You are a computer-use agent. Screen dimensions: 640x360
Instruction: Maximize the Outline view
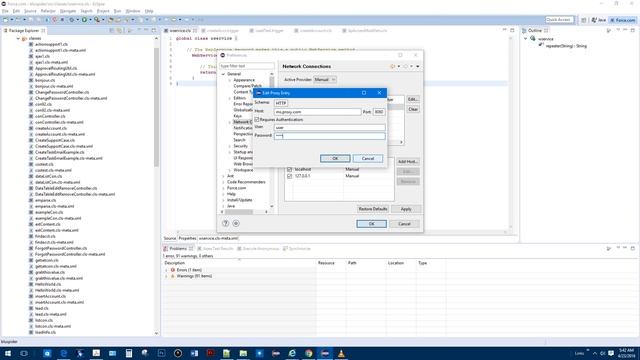coord(633,31)
